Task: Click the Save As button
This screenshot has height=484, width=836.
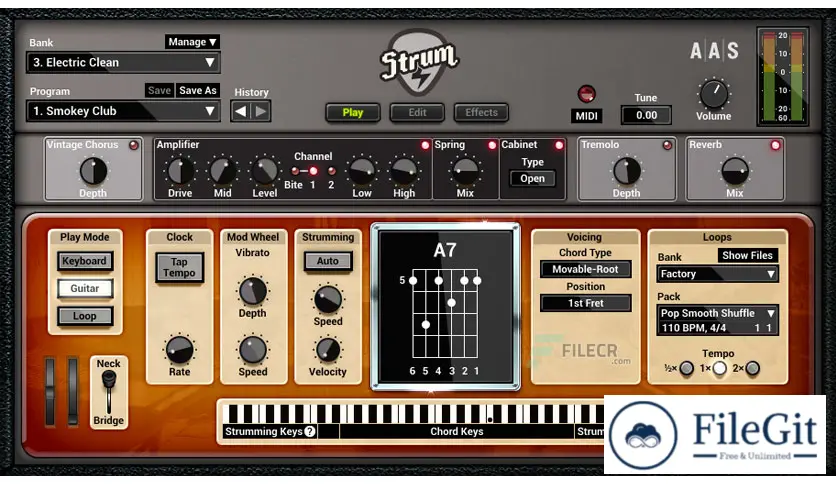Action: click(197, 90)
